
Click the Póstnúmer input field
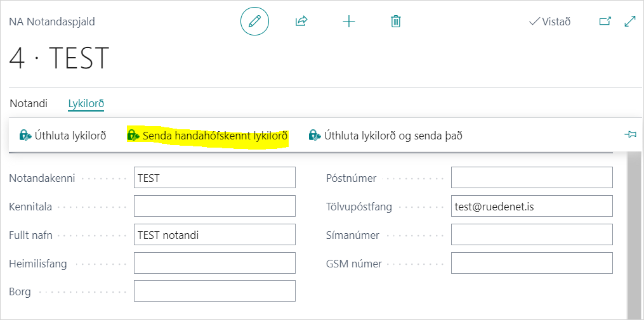[532, 178]
